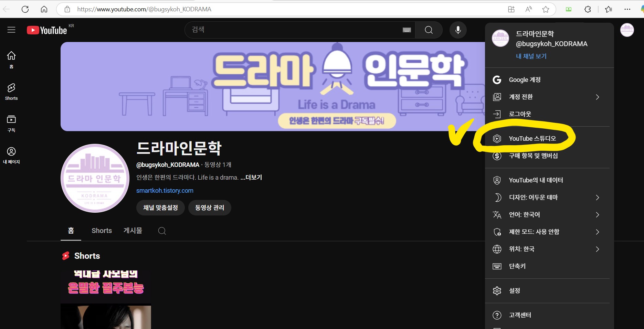Expand channel description with ...더보기
644x329 pixels.
[251, 178]
